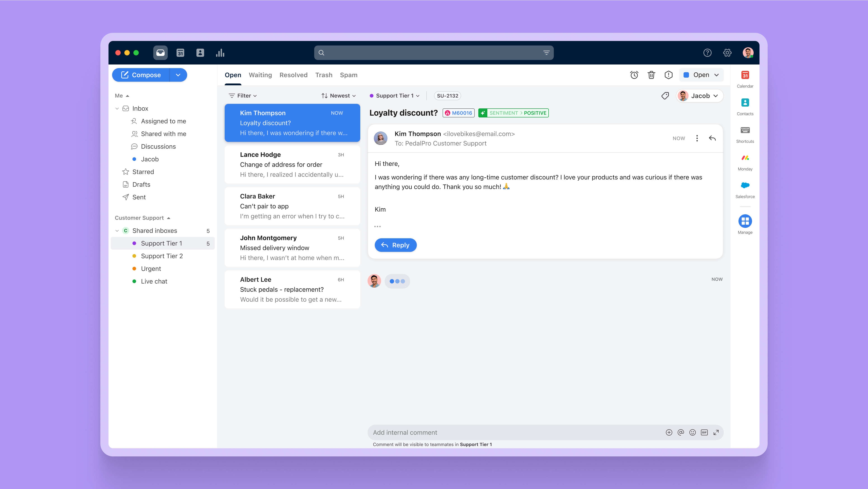Mark conversation as spam icon

tap(669, 75)
